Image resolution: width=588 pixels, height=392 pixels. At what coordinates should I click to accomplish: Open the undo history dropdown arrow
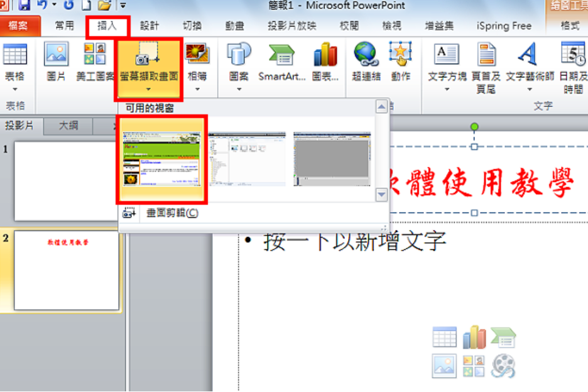click(55, 5)
